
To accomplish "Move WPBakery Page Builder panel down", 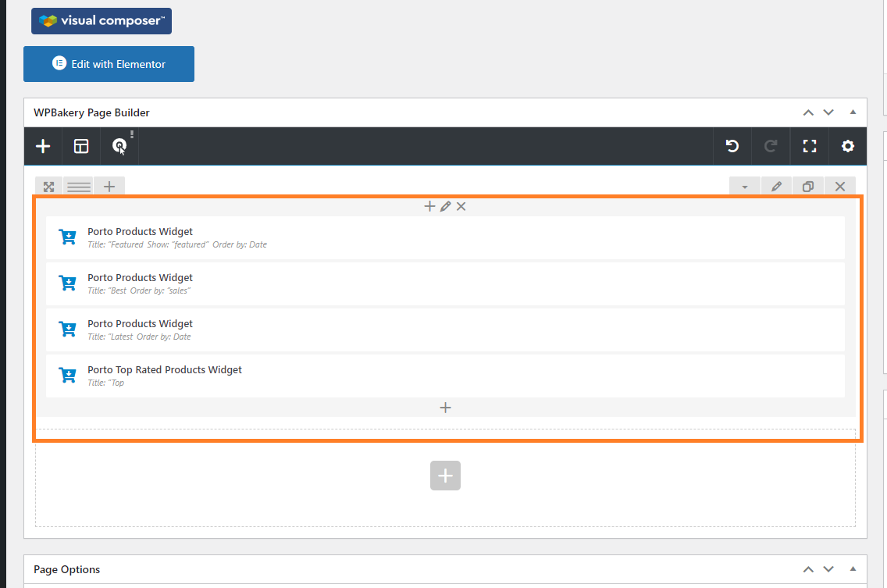I will 828,112.
